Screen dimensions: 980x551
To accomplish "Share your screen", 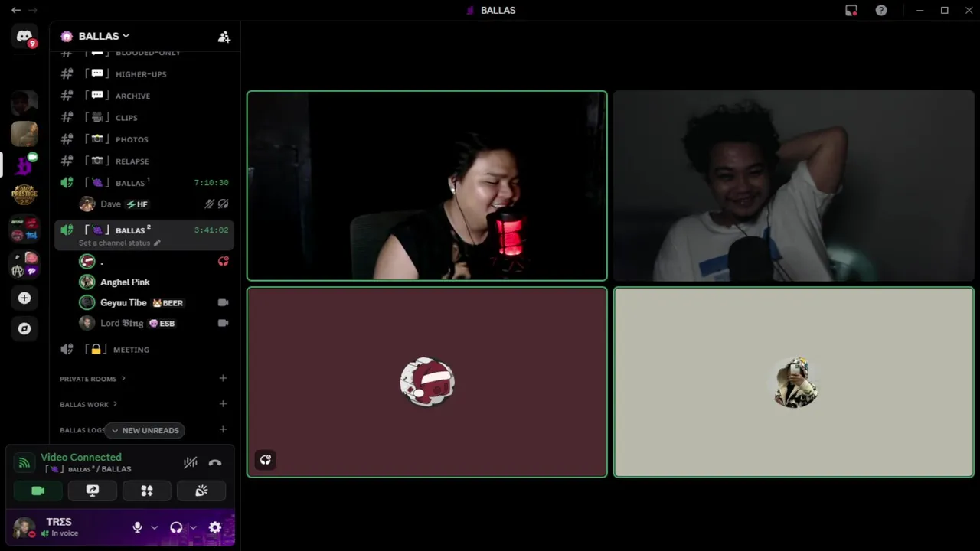I will click(93, 491).
